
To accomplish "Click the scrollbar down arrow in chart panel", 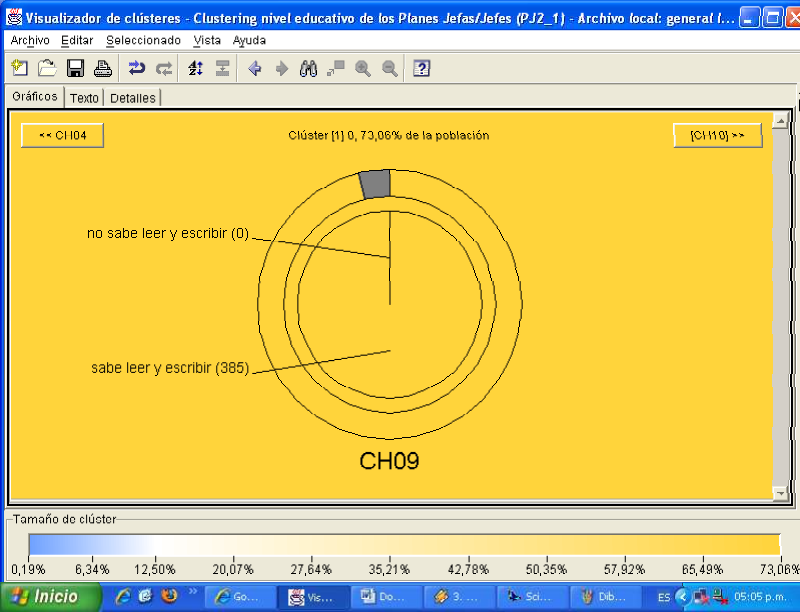I will pos(780,493).
